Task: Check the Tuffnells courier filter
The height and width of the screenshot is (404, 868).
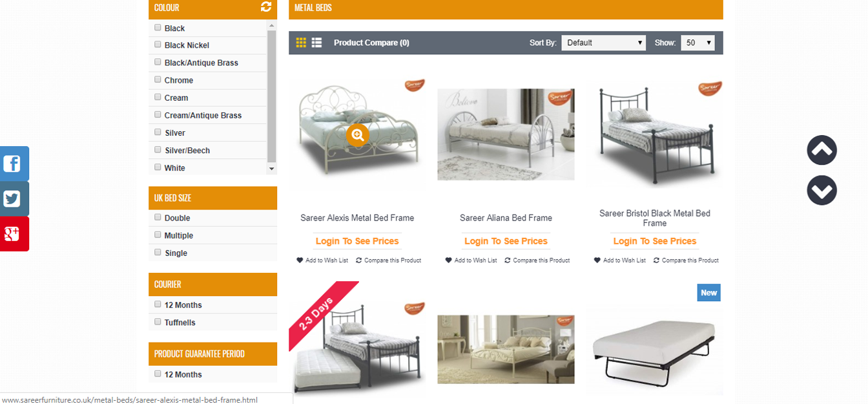Action: (158, 322)
